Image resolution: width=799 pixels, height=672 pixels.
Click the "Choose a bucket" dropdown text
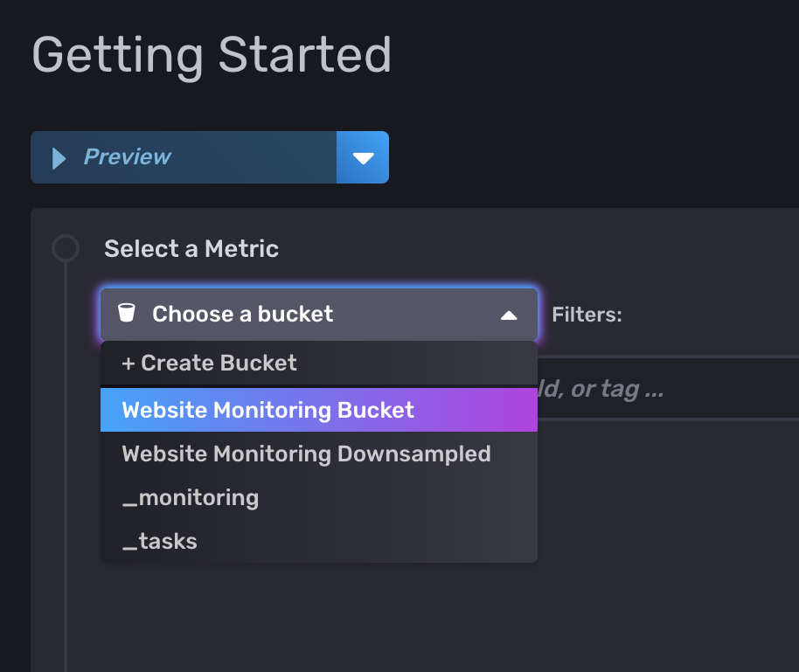click(x=242, y=315)
